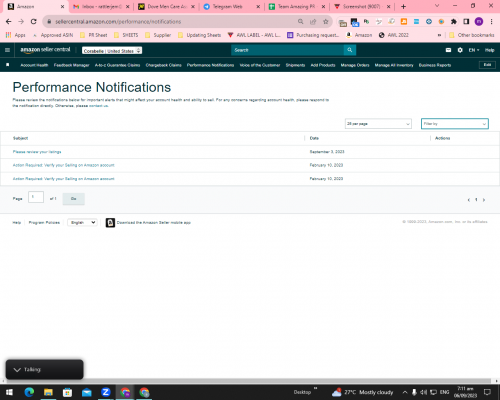Click into the Seller Central search field
The width and height of the screenshot is (500, 400).
287,50
